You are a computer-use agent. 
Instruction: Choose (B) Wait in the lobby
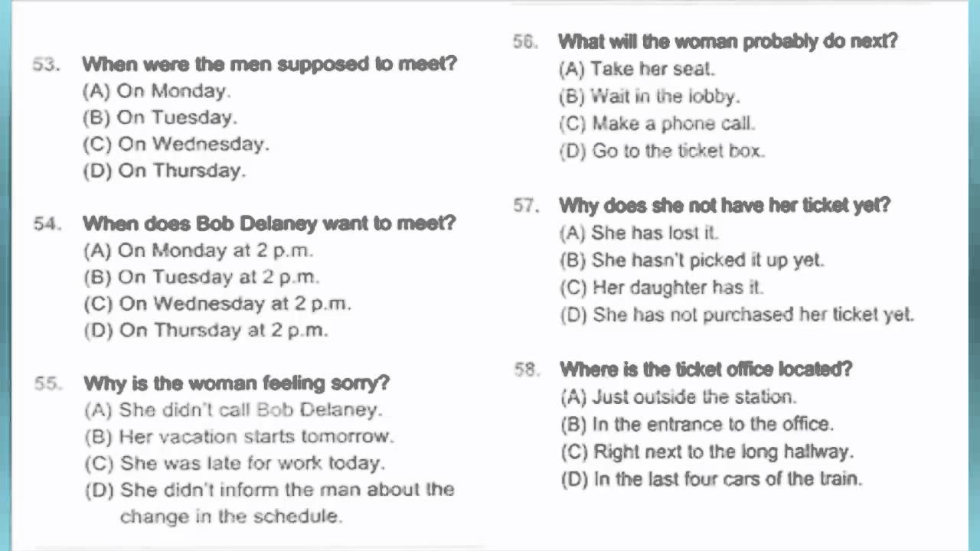point(650,96)
